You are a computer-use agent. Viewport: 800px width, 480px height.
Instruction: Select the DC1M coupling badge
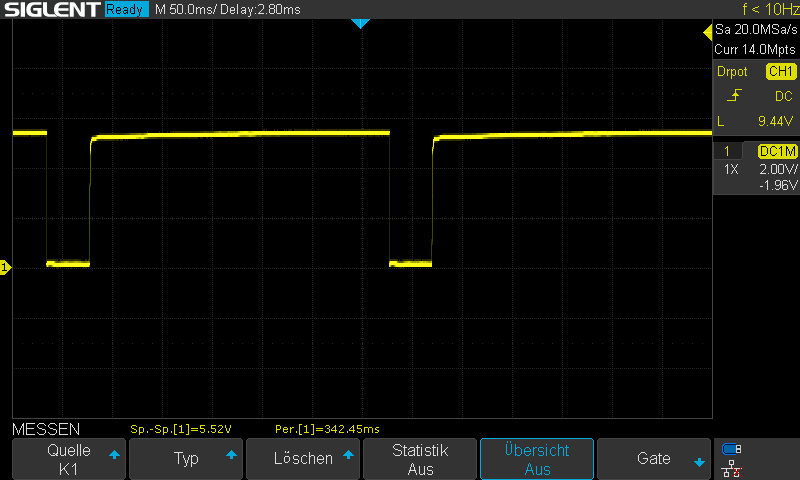777,151
